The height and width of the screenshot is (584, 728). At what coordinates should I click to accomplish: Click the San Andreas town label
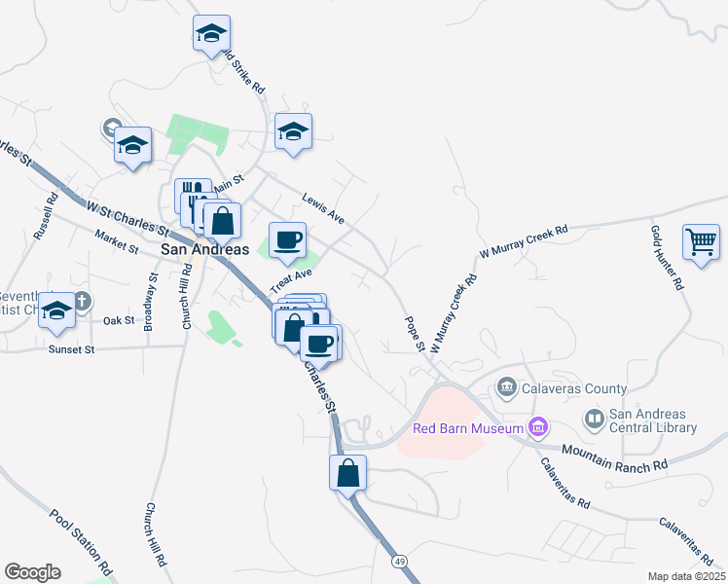(204, 249)
